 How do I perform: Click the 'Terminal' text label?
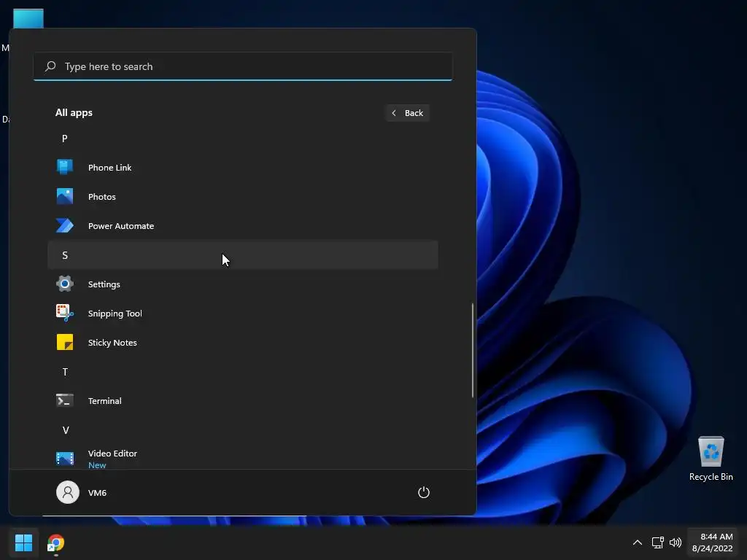click(105, 401)
